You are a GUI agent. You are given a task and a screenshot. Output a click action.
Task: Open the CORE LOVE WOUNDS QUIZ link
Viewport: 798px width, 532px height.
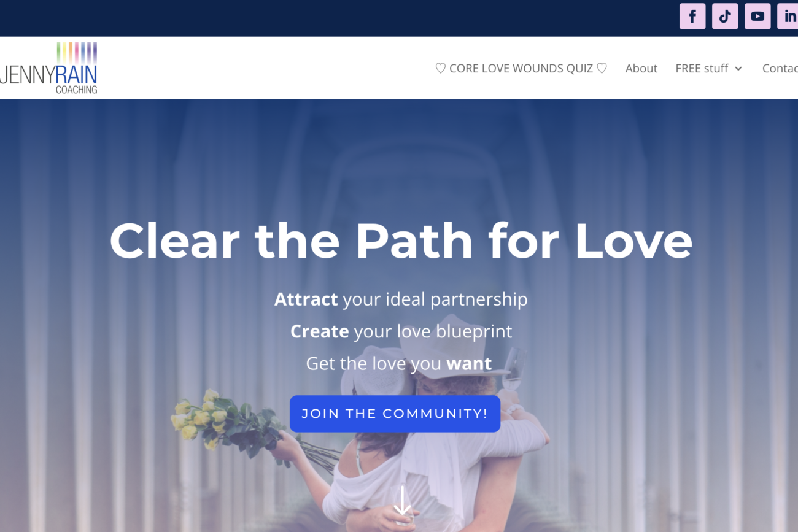coord(521,68)
